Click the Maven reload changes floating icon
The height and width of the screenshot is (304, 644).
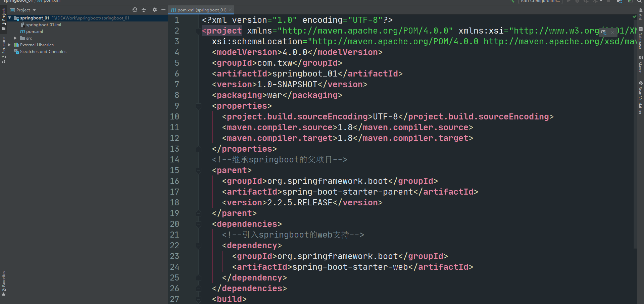(x=604, y=32)
